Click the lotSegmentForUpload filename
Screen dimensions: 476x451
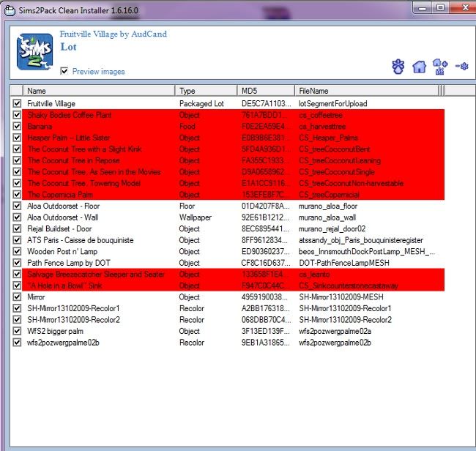(x=332, y=104)
